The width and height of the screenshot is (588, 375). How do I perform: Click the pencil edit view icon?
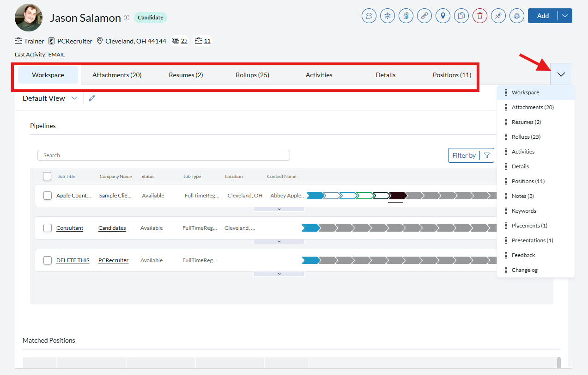click(x=92, y=98)
